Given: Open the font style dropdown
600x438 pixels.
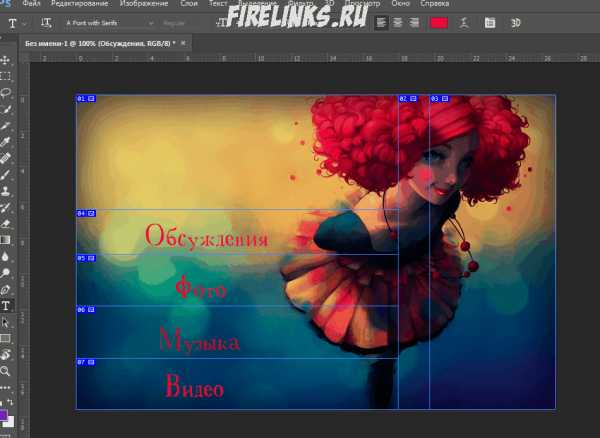Looking at the screenshot, I should click(x=184, y=23).
